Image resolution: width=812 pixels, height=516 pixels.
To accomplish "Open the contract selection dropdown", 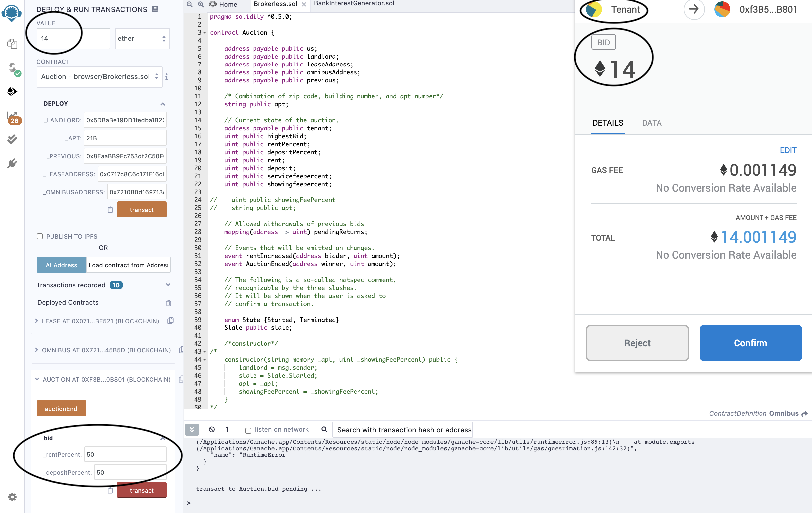I will 99,77.
